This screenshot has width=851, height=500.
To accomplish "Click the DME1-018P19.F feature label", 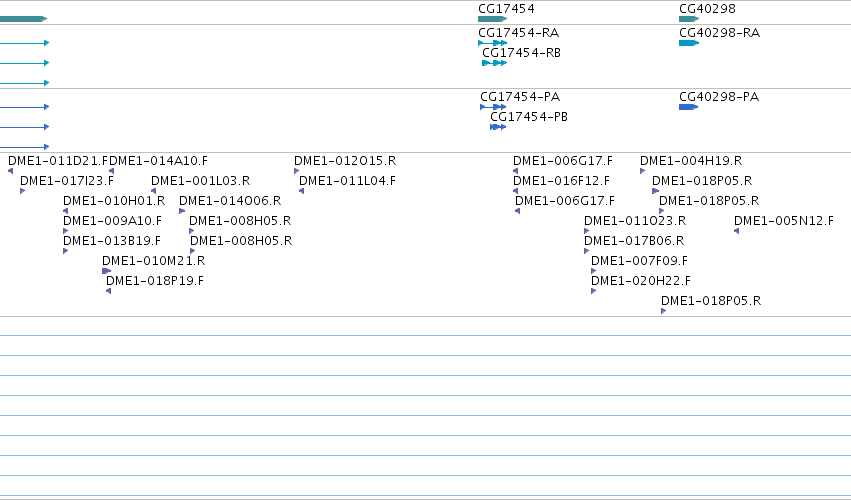I will 155,281.
